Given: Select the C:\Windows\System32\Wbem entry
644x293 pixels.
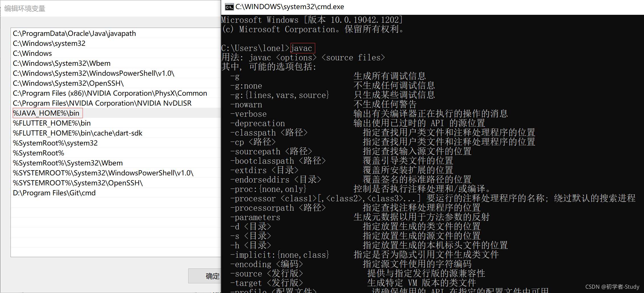Looking at the screenshot, I should click(x=61, y=63).
